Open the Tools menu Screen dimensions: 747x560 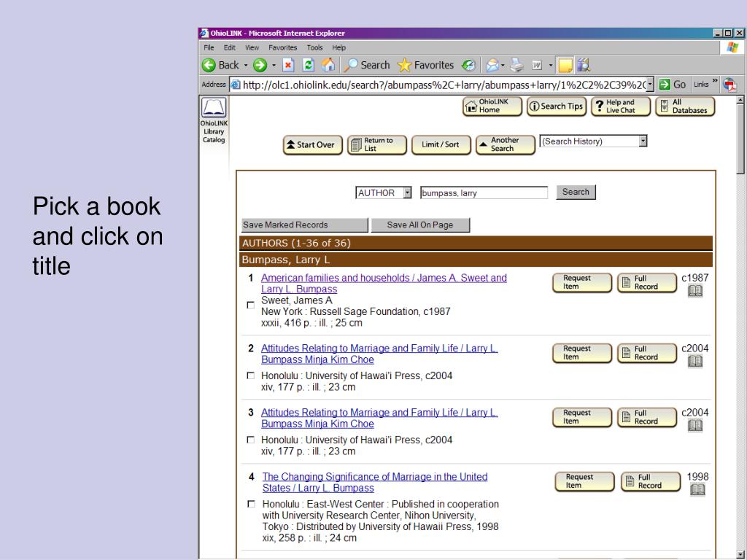314,47
